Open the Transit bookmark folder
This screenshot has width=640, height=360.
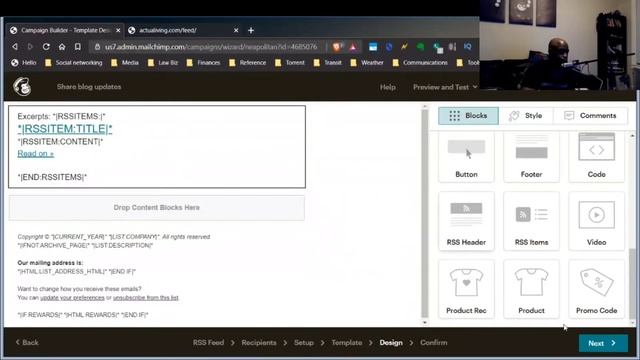coord(328,63)
